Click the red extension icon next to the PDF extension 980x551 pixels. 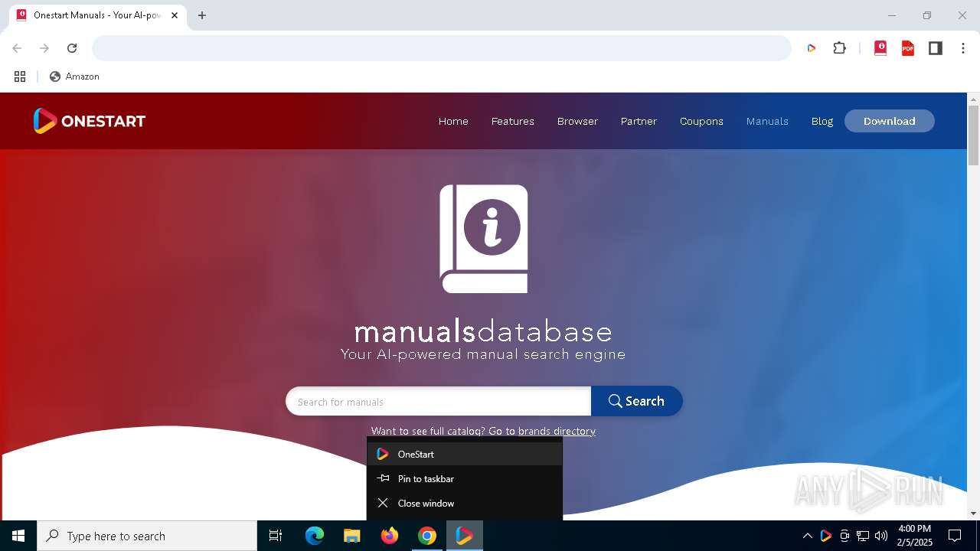(x=880, y=48)
